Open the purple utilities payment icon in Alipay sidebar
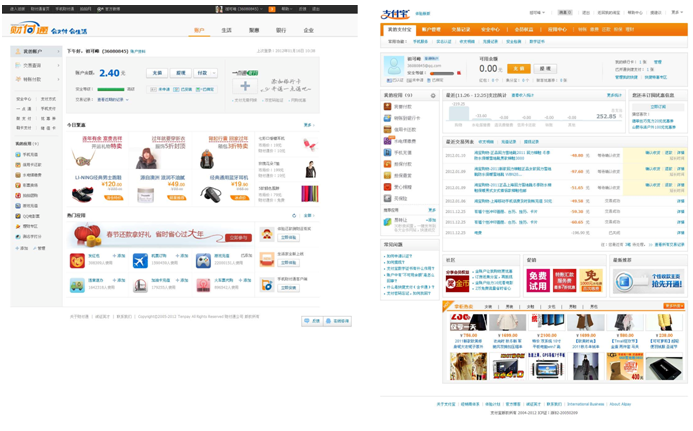The height and width of the screenshot is (431, 693). pyautogui.click(x=388, y=141)
